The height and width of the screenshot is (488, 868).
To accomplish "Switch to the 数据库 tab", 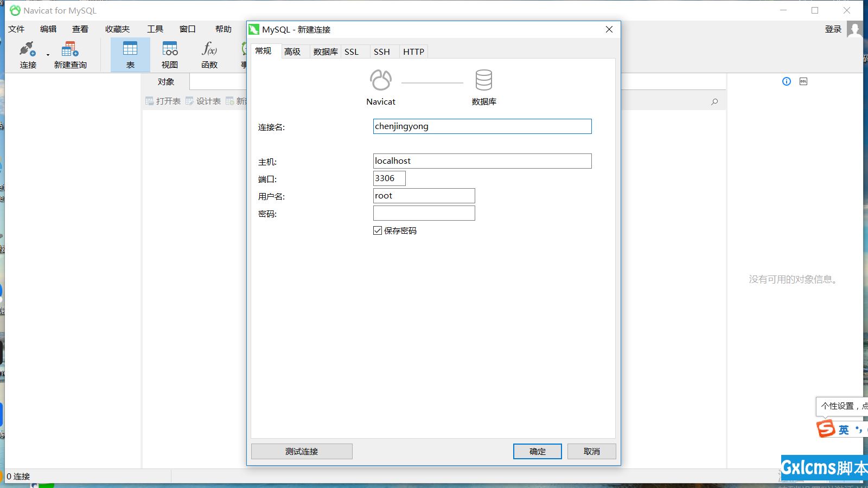I will (x=325, y=52).
